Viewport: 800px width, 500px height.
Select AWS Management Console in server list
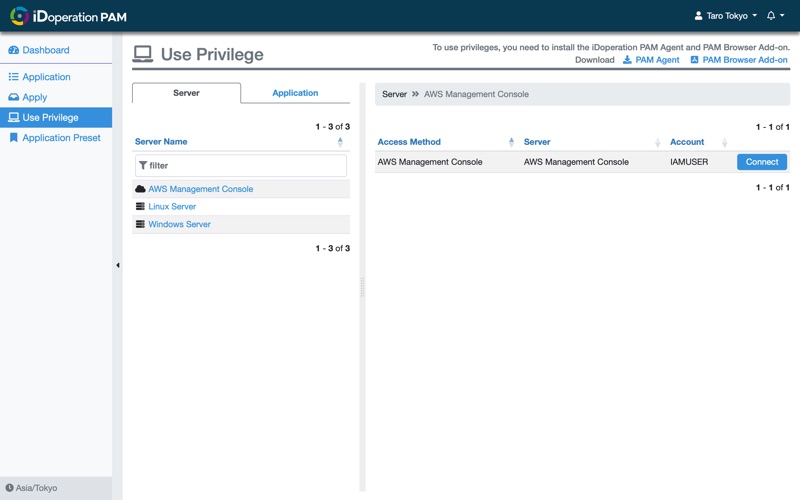pos(201,189)
